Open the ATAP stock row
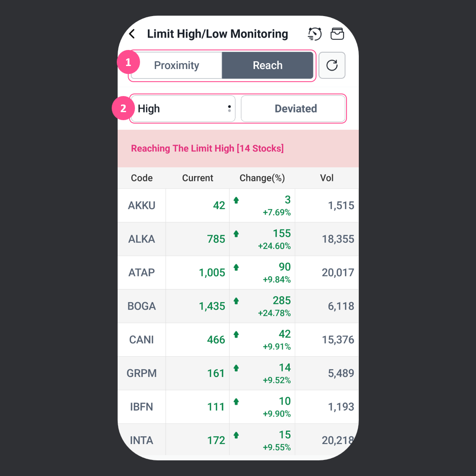476x476 pixels. tap(142, 272)
